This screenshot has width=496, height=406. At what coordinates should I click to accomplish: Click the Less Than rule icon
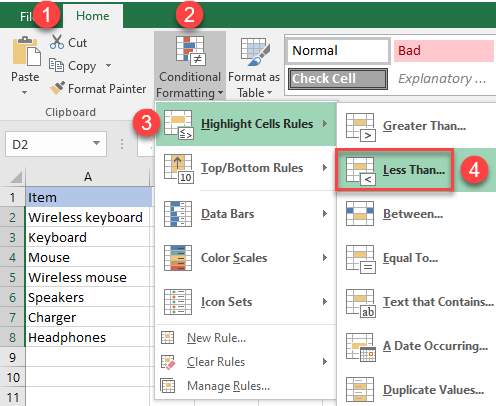[x=361, y=171]
